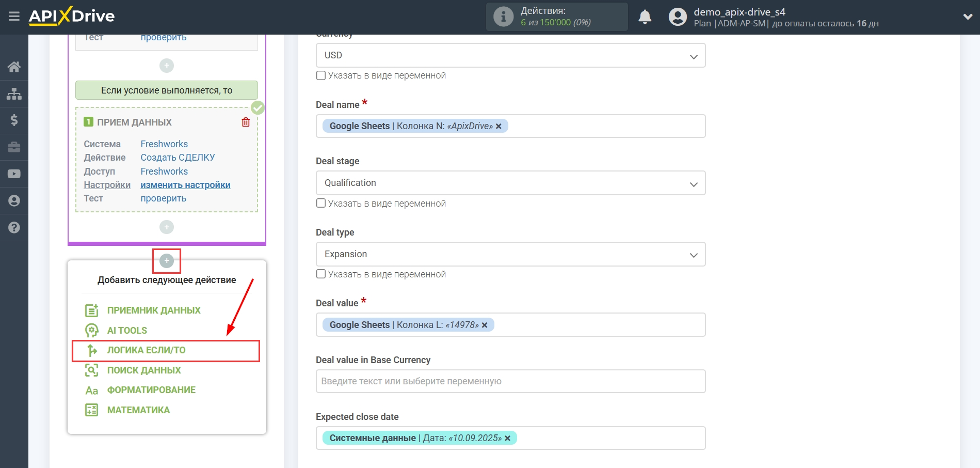Enable variable checkbox under Deal stage

pyautogui.click(x=321, y=204)
